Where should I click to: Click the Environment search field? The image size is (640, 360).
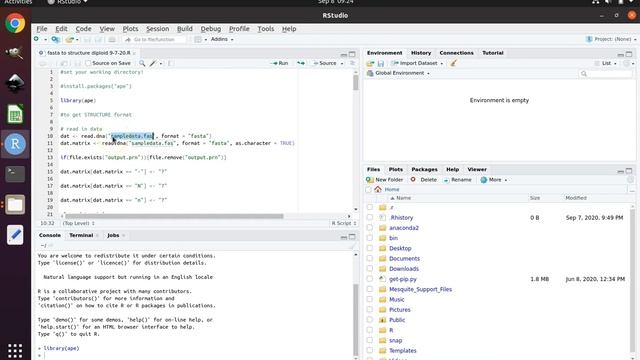[606, 73]
